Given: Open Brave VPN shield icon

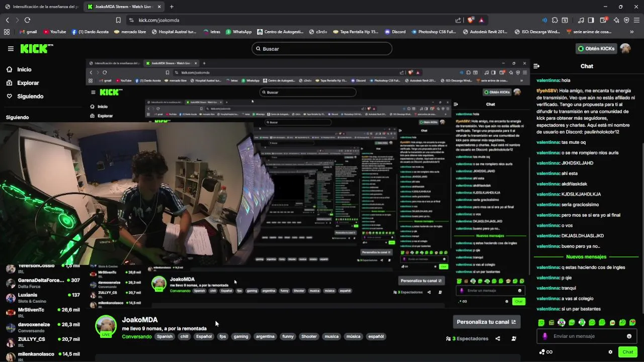Looking at the screenshot, I should tap(626, 20).
